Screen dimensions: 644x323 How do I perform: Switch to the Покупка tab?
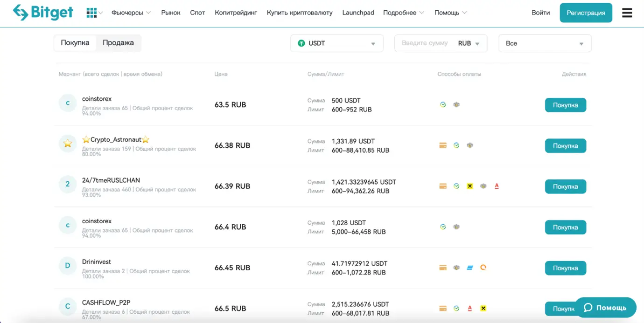tap(75, 43)
